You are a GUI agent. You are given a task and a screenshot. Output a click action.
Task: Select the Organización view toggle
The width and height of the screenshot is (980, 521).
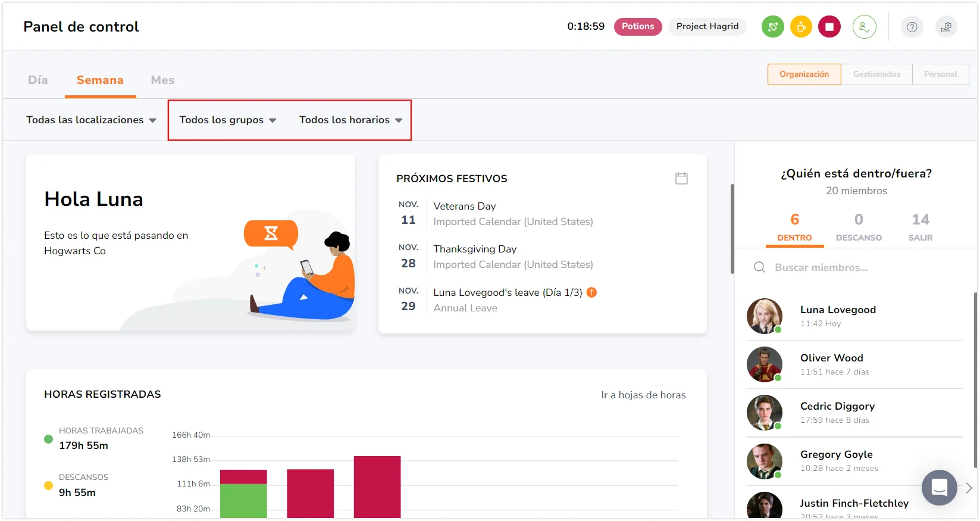pos(804,74)
